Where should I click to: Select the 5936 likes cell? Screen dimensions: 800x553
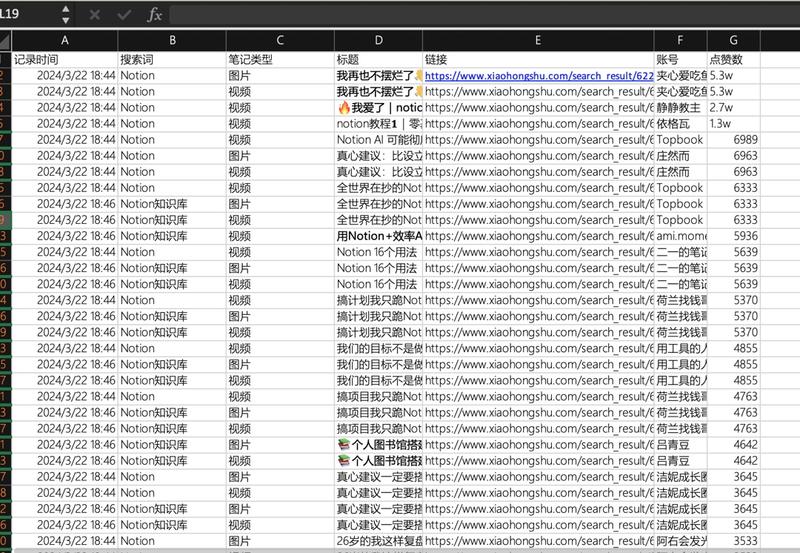[x=733, y=236]
